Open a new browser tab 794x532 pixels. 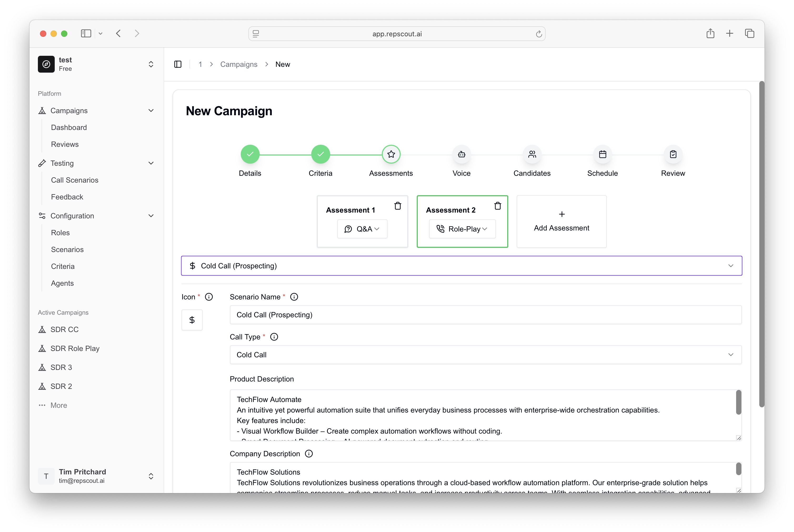[730, 33]
